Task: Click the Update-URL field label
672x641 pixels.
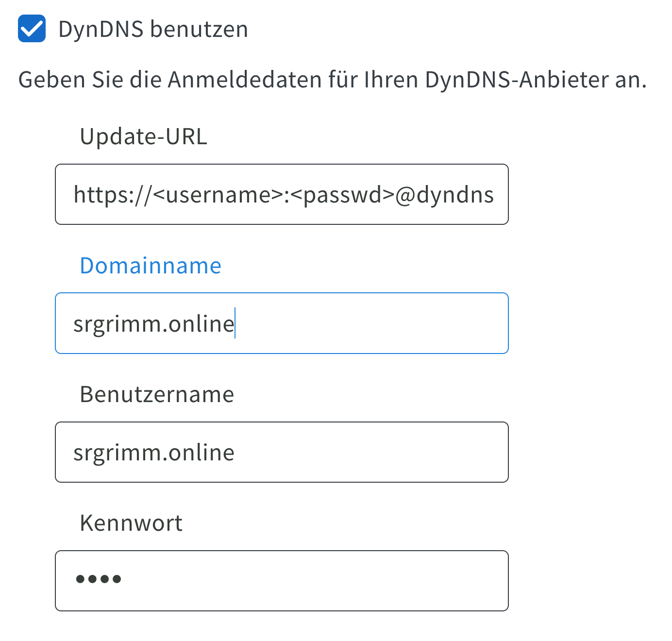Action: [143, 136]
